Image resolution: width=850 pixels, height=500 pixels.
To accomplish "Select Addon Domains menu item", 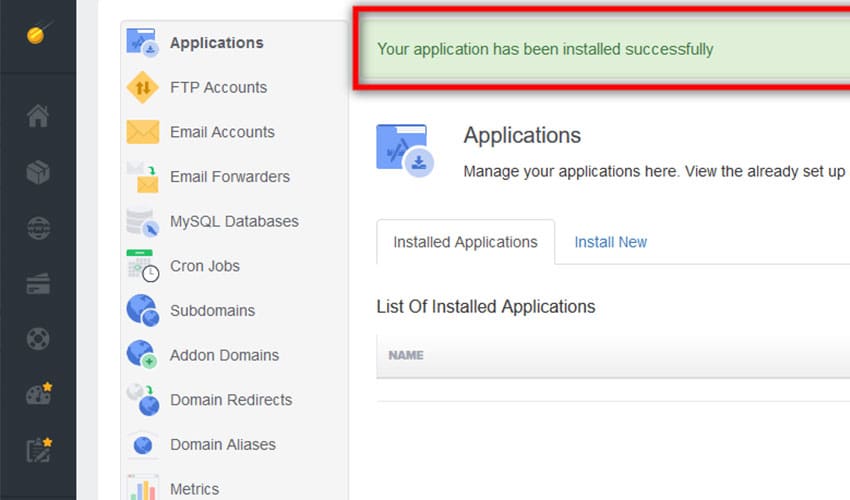I will click(224, 355).
